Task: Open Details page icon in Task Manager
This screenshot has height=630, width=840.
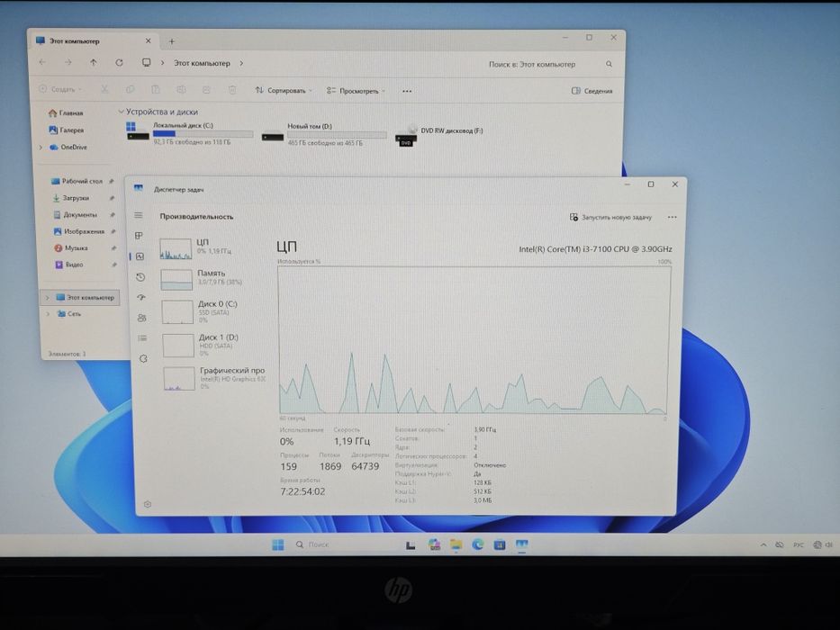Action: [142, 338]
